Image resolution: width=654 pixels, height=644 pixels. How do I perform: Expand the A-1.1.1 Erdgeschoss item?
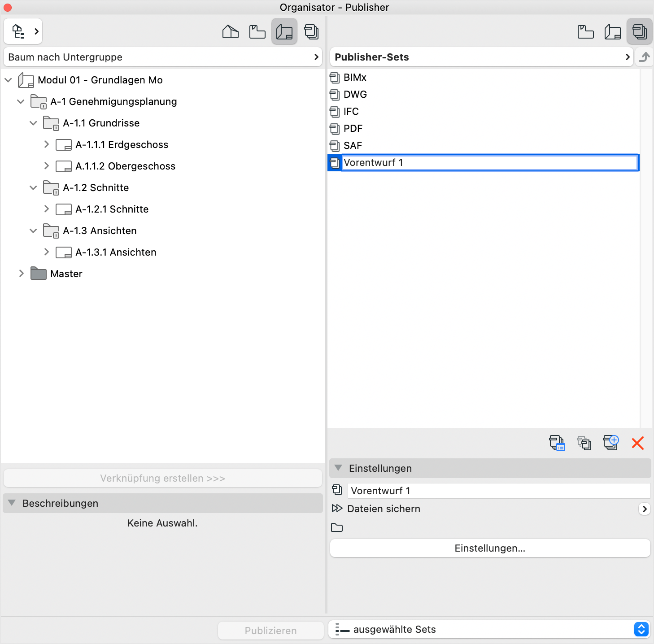[x=47, y=144]
